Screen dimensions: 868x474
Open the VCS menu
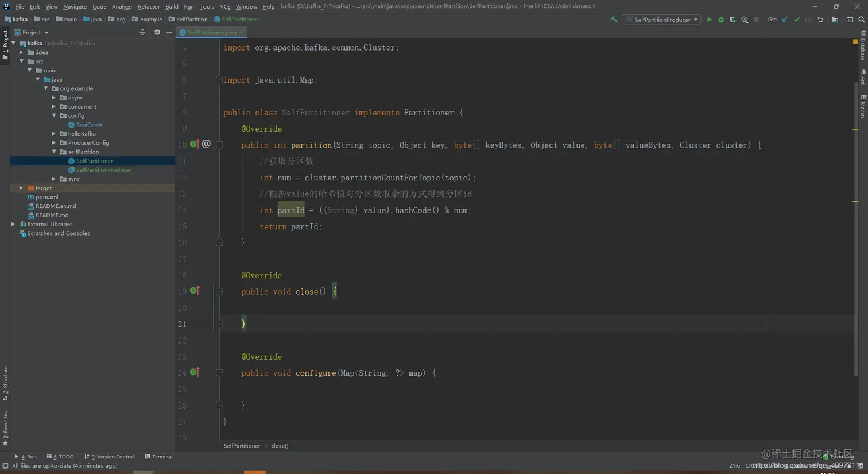click(225, 6)
